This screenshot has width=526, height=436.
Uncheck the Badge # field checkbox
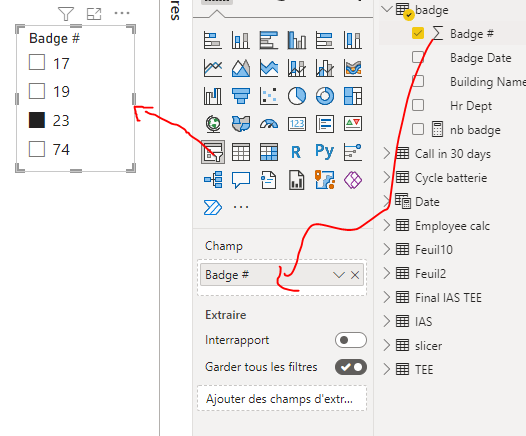(x=418, y=33)
